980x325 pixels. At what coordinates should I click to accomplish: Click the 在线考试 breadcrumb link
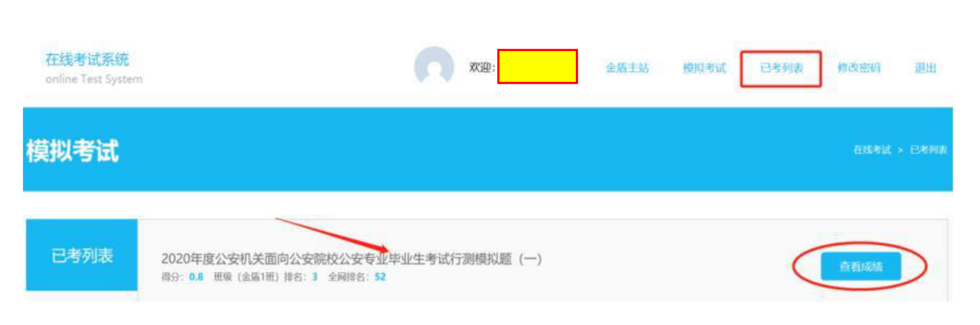[872, 150]
